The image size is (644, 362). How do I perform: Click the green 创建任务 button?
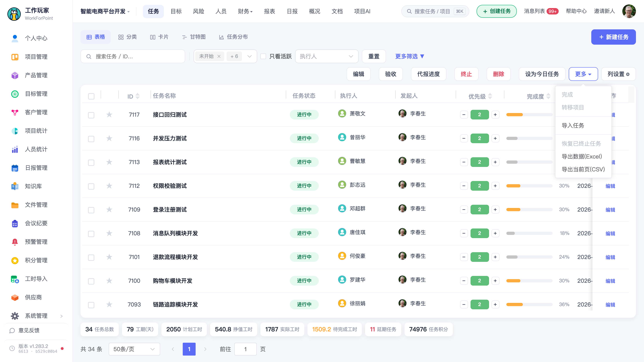coord(496,11)
